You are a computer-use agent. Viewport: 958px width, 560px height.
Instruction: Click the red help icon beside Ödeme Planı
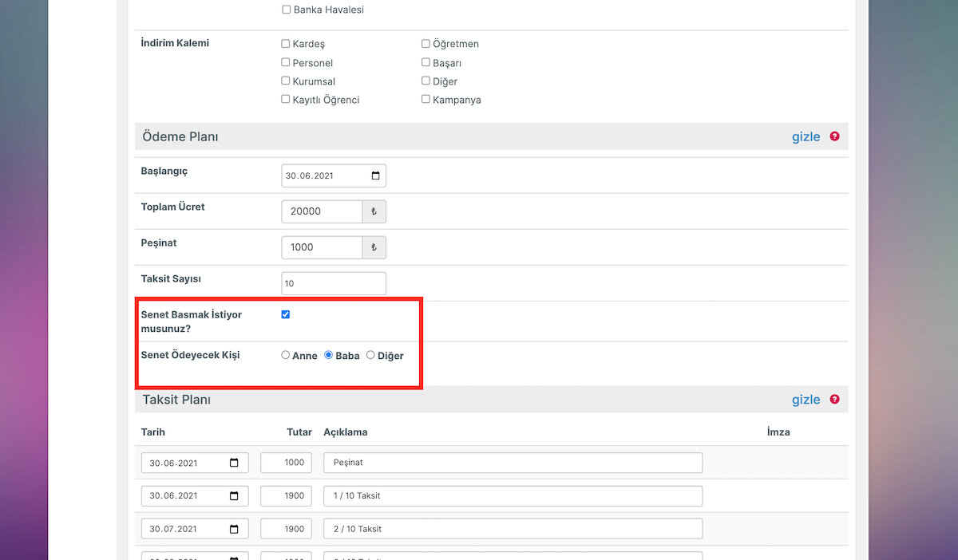click(x=834, y=136)
